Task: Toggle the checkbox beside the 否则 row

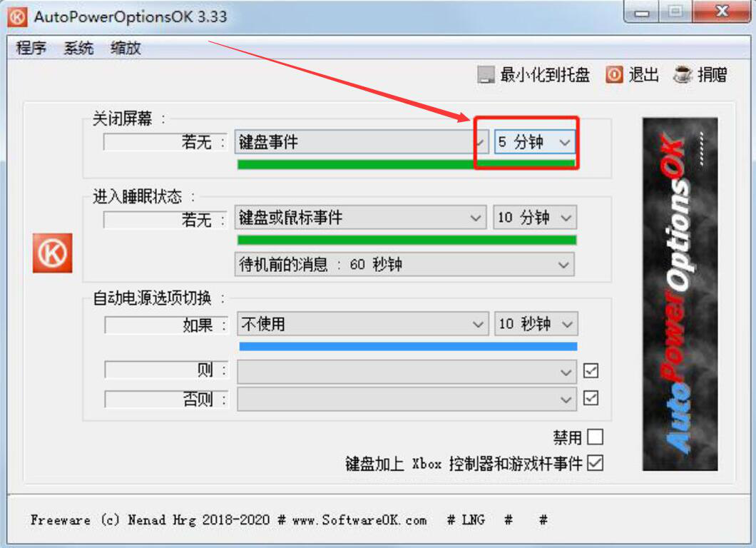Action: click(x=591, y=398)
